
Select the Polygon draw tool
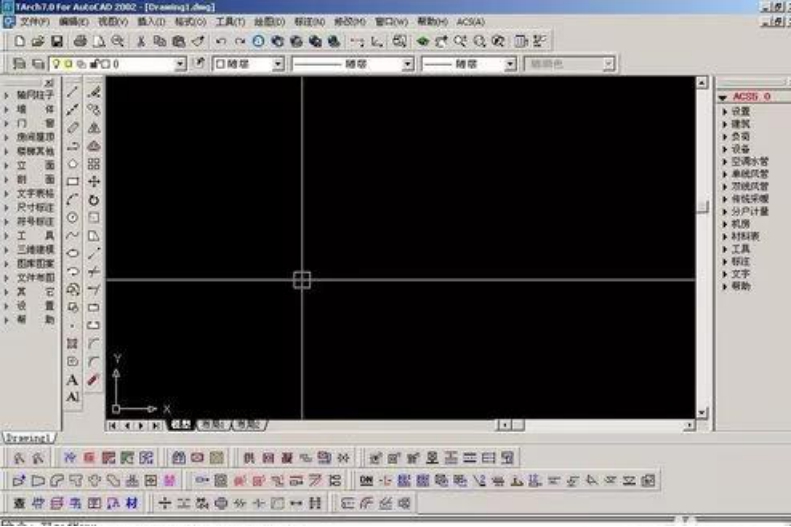coord(73,164)
